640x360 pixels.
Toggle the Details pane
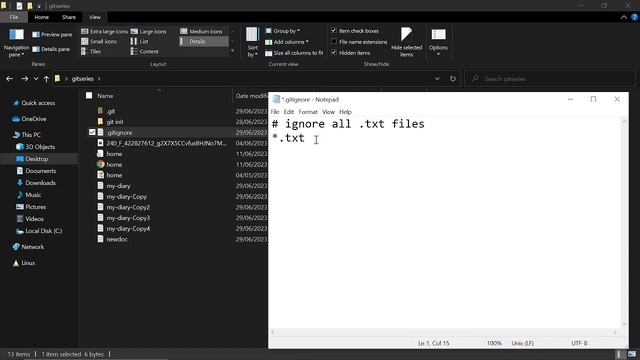51,49
